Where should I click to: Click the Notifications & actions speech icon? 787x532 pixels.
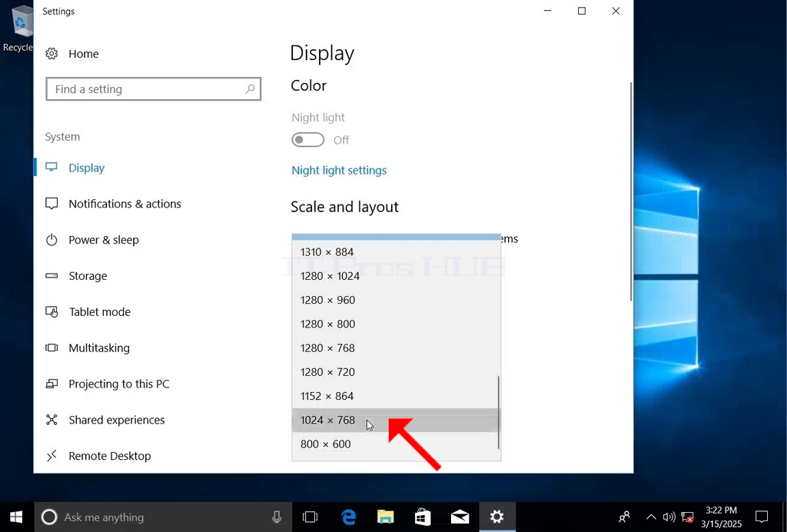[x=51, y=204]
